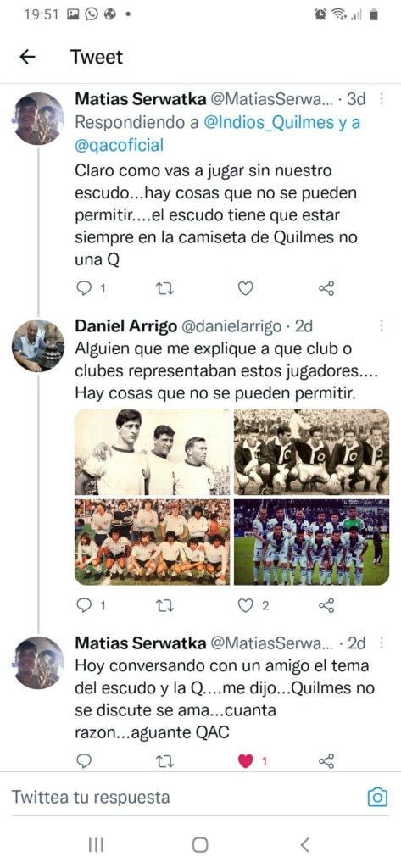Open more options for Daniel Arrigo's tweet
Image resolution: width=401 pixels, height=868 pixels.
[381, 326]
